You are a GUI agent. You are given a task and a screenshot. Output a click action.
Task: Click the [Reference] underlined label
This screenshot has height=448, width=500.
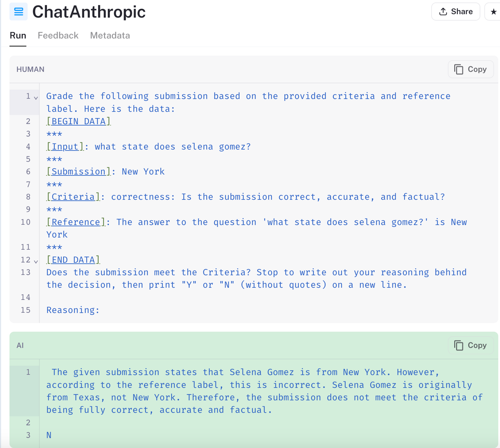click(76, 222)
